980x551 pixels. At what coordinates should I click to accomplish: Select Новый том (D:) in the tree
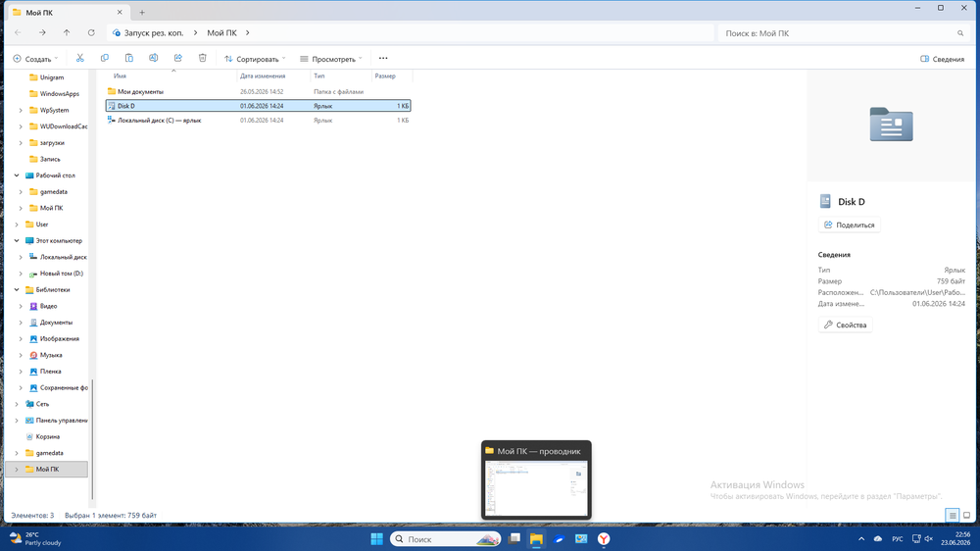[61, 274]
